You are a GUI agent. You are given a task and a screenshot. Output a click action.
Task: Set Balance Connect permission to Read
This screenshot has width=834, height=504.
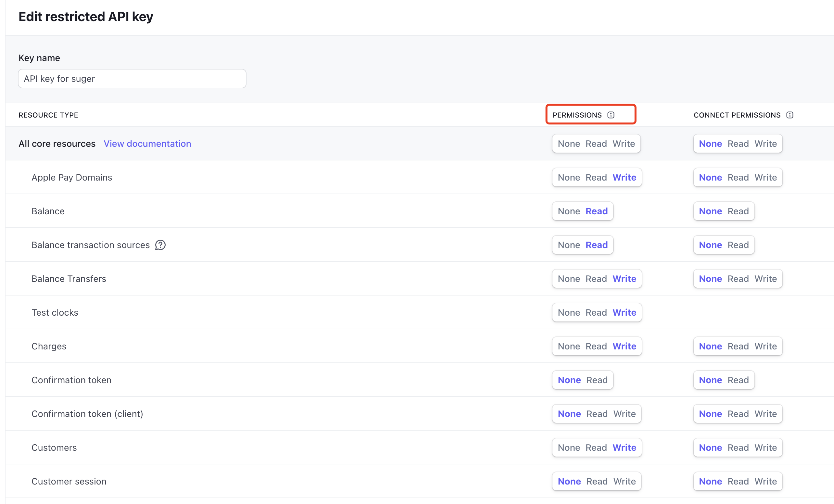pyautogui.click(x=738, y=211)
